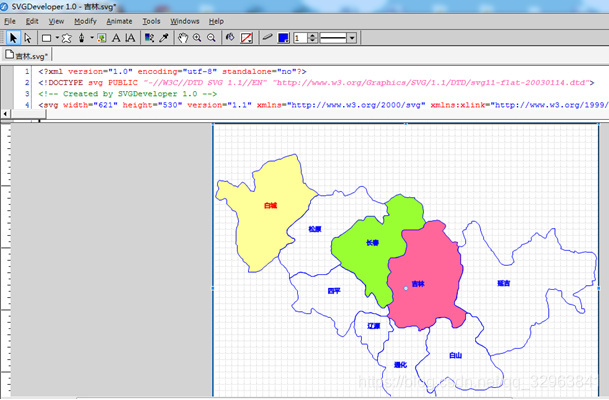
Task: Open the no-fill color swatch
Action: click(247, 38)
